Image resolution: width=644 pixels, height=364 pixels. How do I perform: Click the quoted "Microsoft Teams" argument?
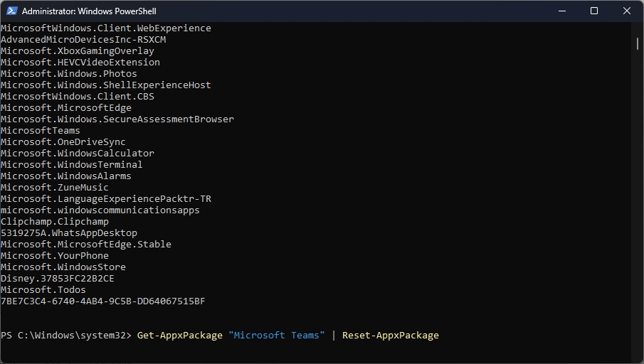click(x=277, y=336)
